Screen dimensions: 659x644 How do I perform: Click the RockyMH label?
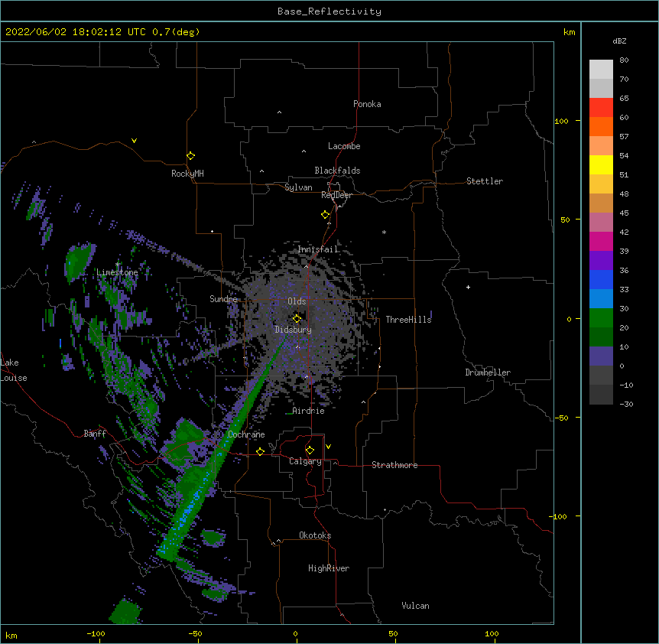(187, 173)
